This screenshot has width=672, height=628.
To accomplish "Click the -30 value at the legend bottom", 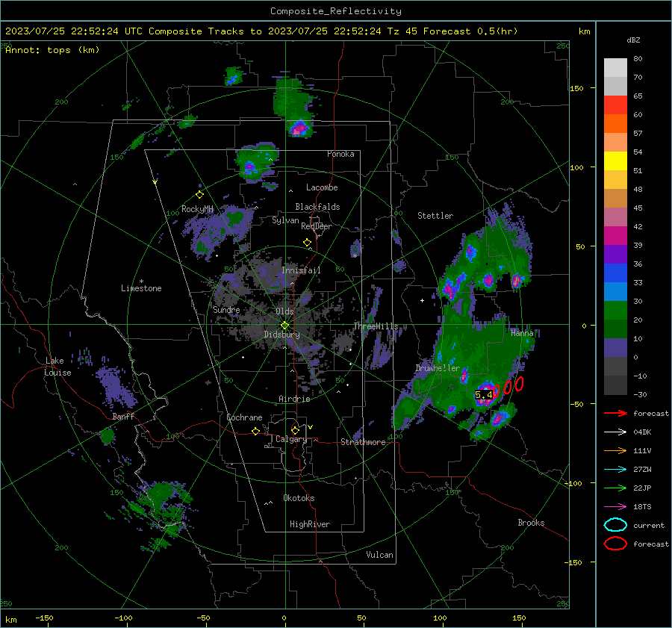I will pyautogui.click(x=640, y=394).
